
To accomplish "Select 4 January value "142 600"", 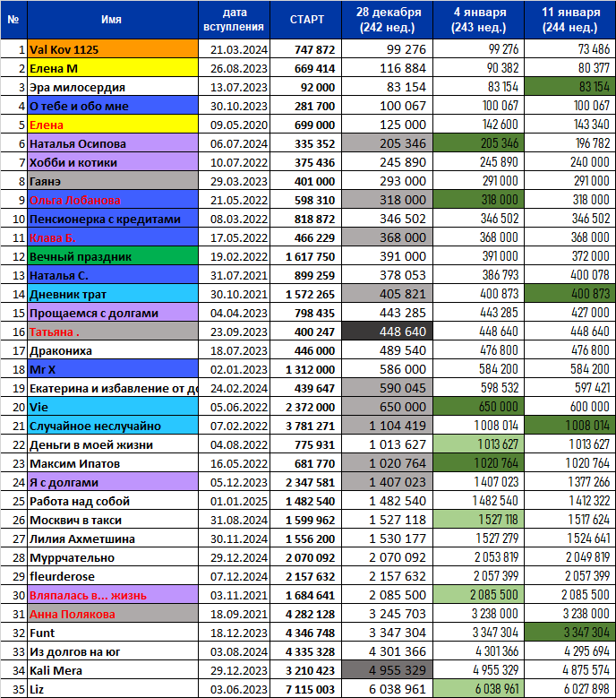I will click(x=479, y=125).
